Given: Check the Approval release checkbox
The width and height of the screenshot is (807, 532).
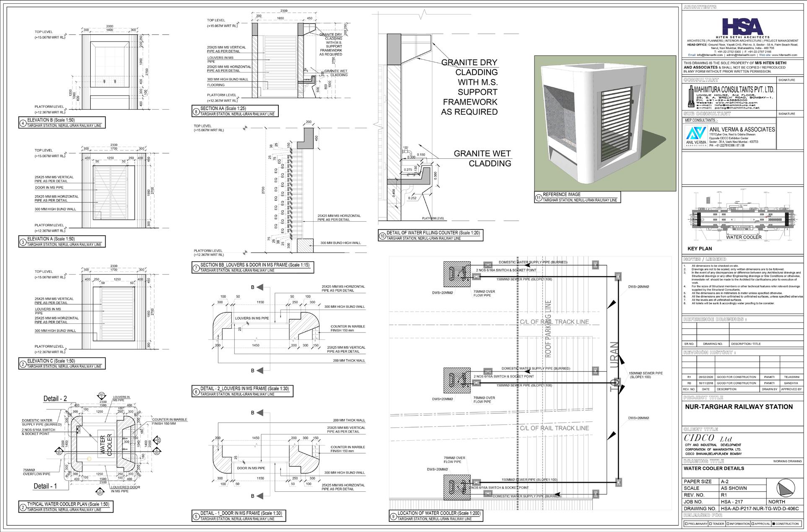Looking at the screenshot, I should (753, 524).
